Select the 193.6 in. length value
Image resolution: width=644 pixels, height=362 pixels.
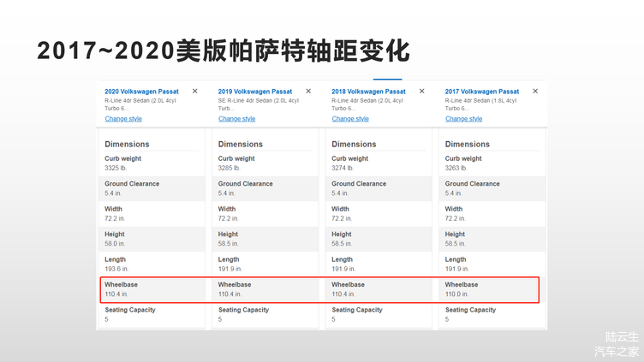click(116, 269)
